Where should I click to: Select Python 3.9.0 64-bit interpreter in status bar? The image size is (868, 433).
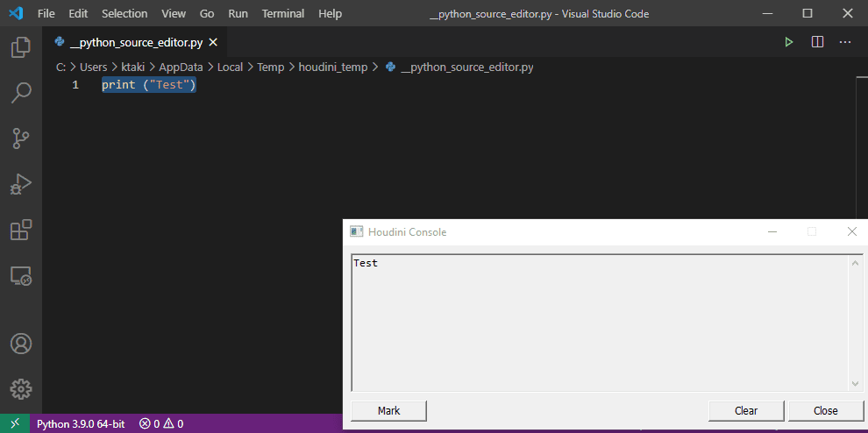tap(81, 424)
